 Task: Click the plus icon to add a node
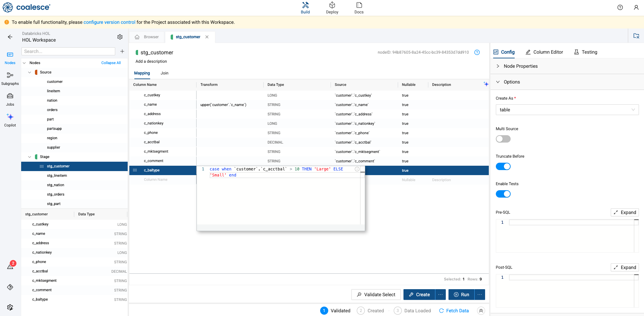[x=122, y=51]
